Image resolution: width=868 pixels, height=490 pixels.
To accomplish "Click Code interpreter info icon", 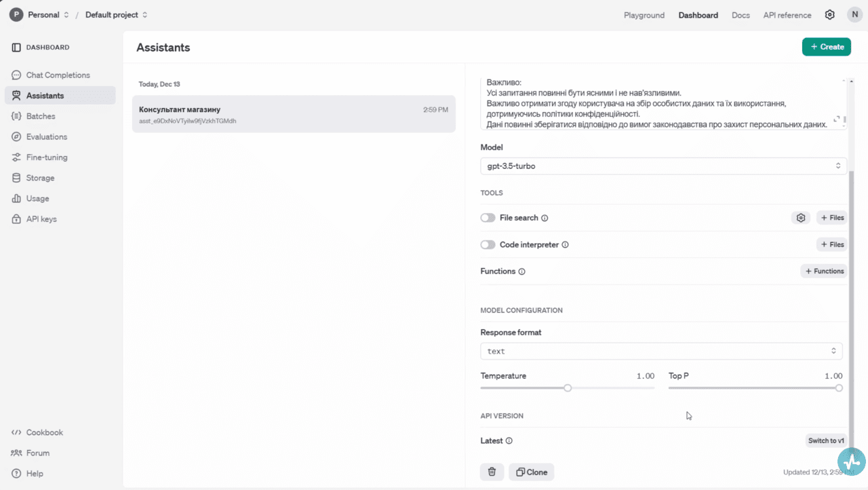I will (x=565, y=245).
